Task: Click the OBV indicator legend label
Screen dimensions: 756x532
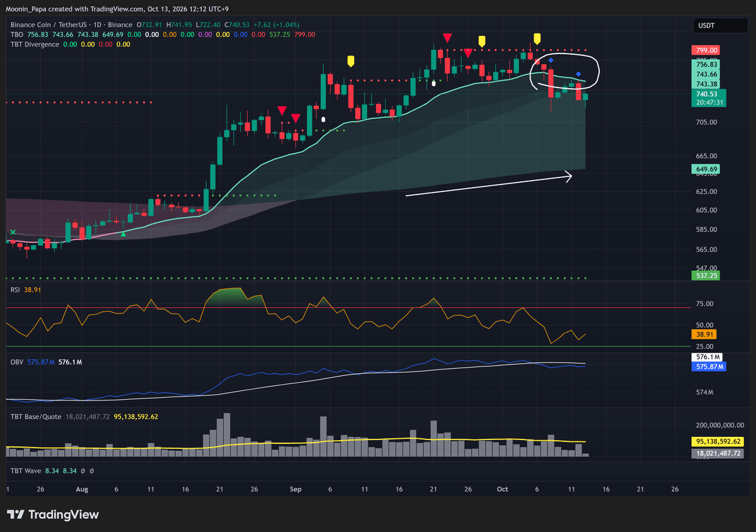Action: [17, 362]
